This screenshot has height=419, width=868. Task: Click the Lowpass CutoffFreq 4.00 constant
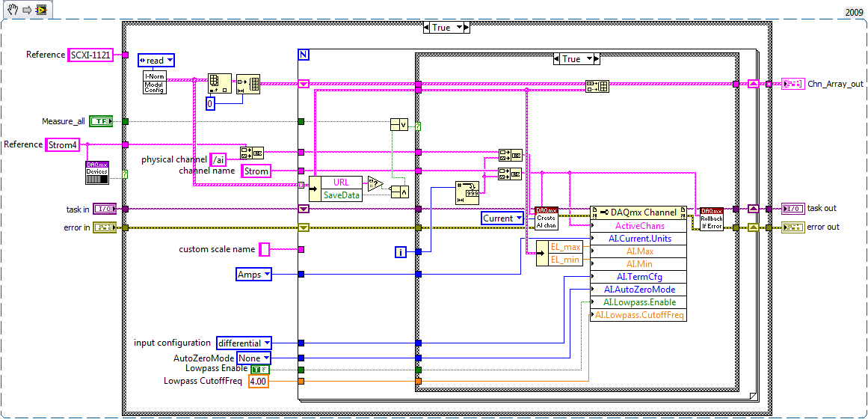tap(259, 382)
